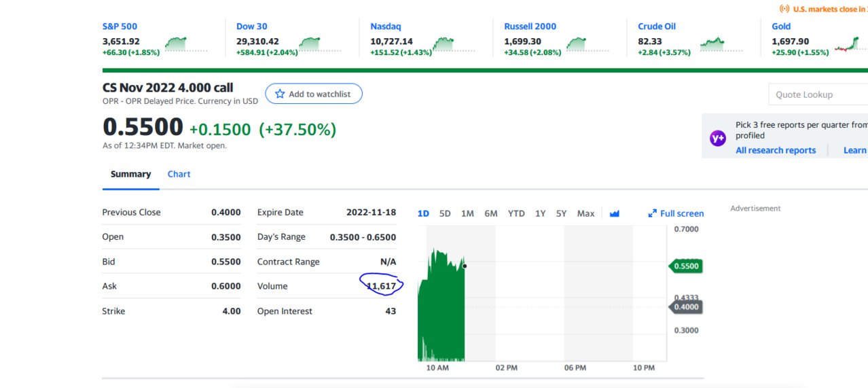Click the Previous Close value 0.4000
The width and height of the screenshot is (868, 388).
click(226, 212)
